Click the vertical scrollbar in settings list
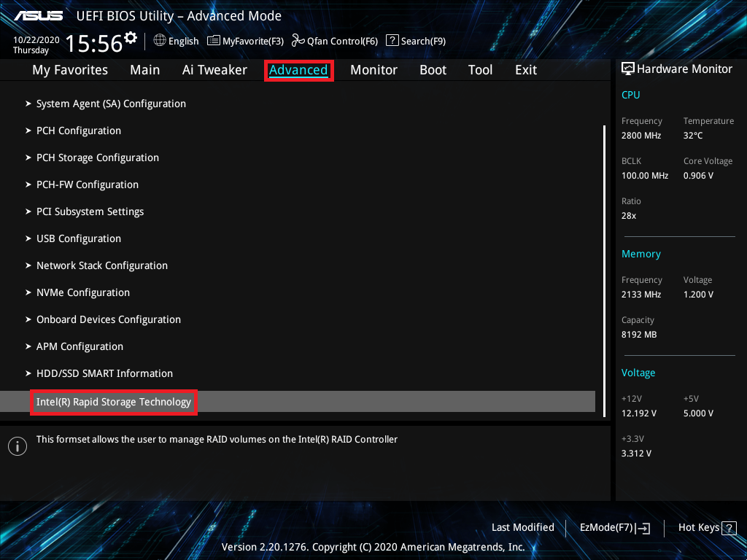The width and height of the screenshot is (747, 560). tap(605, 270)
